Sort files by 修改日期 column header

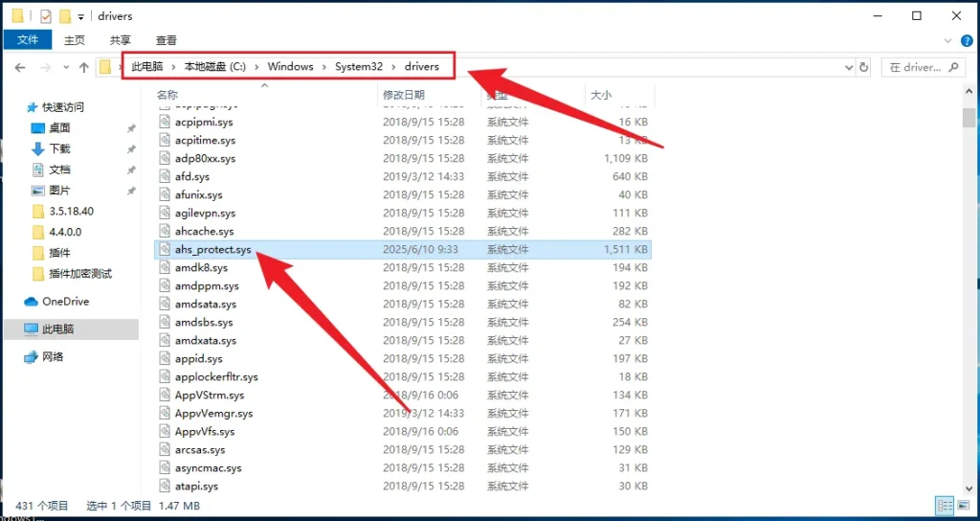pos(403,95)
